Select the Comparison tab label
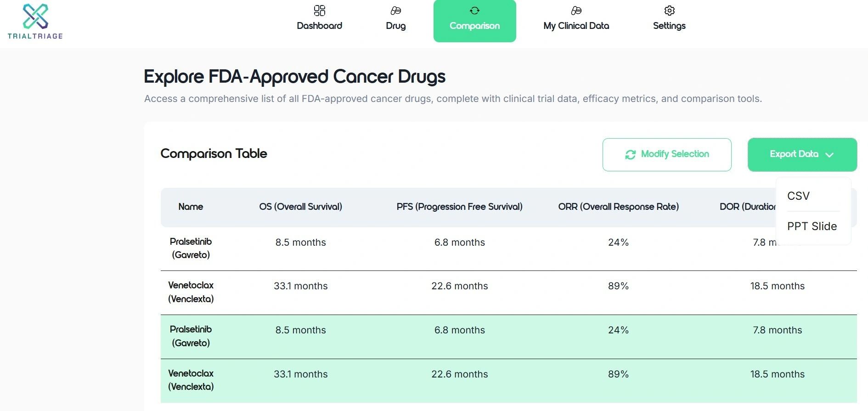 click(x=475, y=26)
